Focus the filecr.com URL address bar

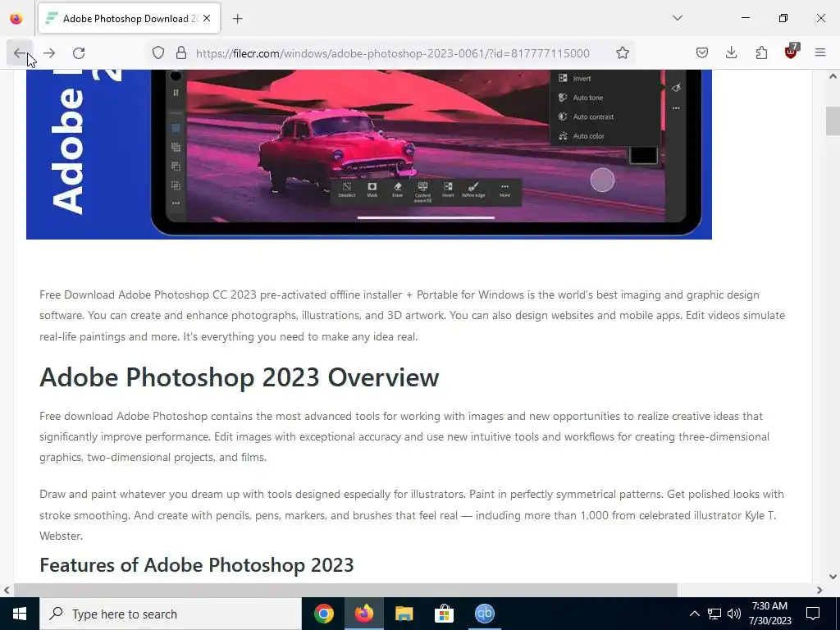point(392,53)
